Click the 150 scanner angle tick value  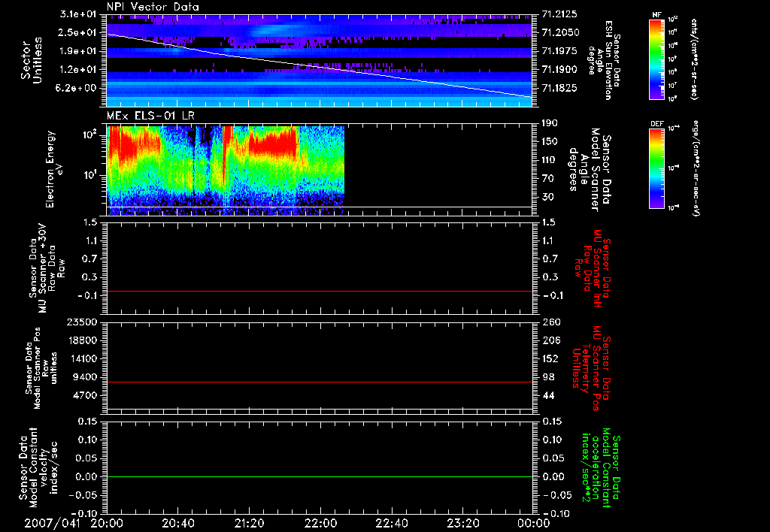[550, 142]
